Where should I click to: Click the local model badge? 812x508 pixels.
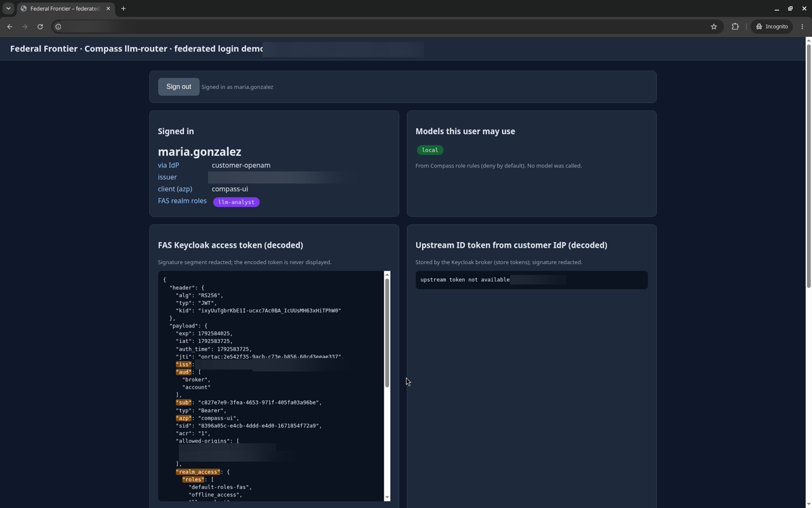tap(430, 150)
